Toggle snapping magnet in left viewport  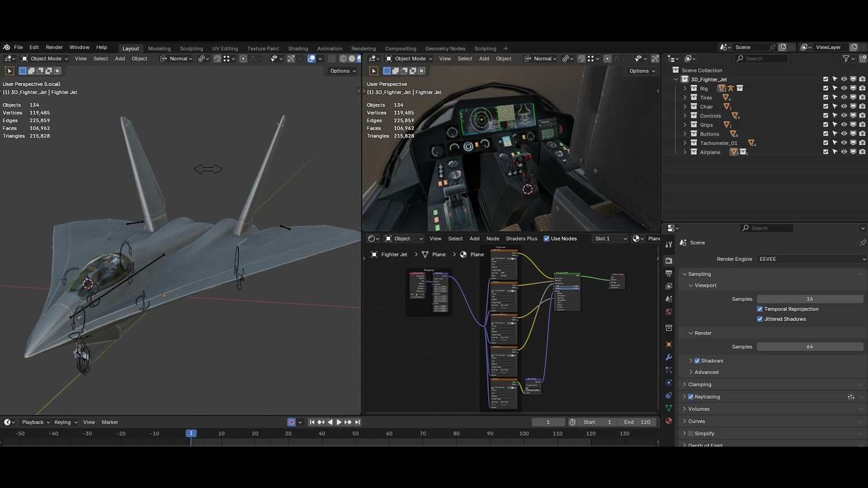(217, 58)
